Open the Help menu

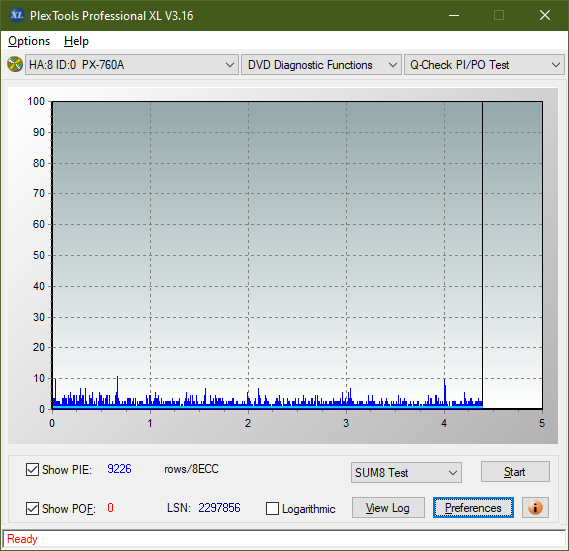[x=76, y=41]
